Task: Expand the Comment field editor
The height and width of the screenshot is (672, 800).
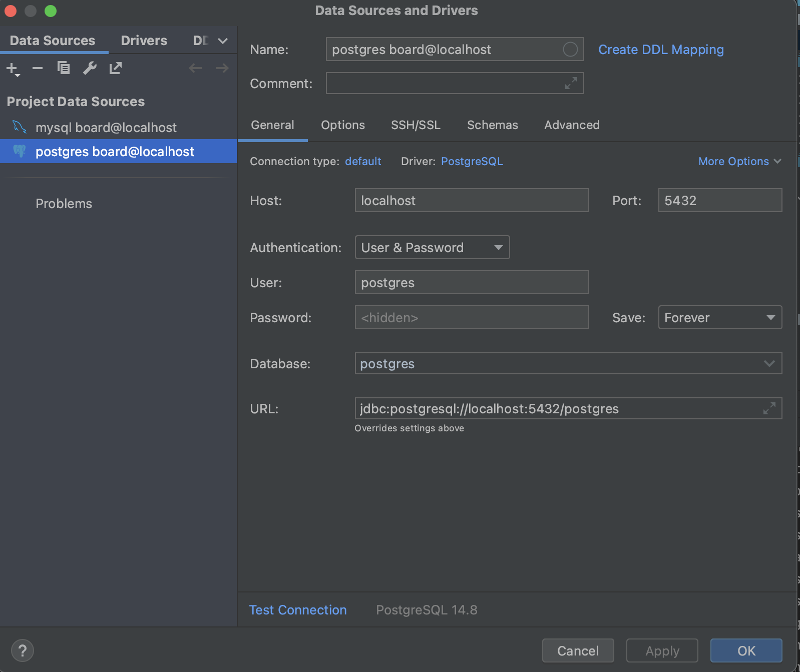Action: [x=571, y=83]
